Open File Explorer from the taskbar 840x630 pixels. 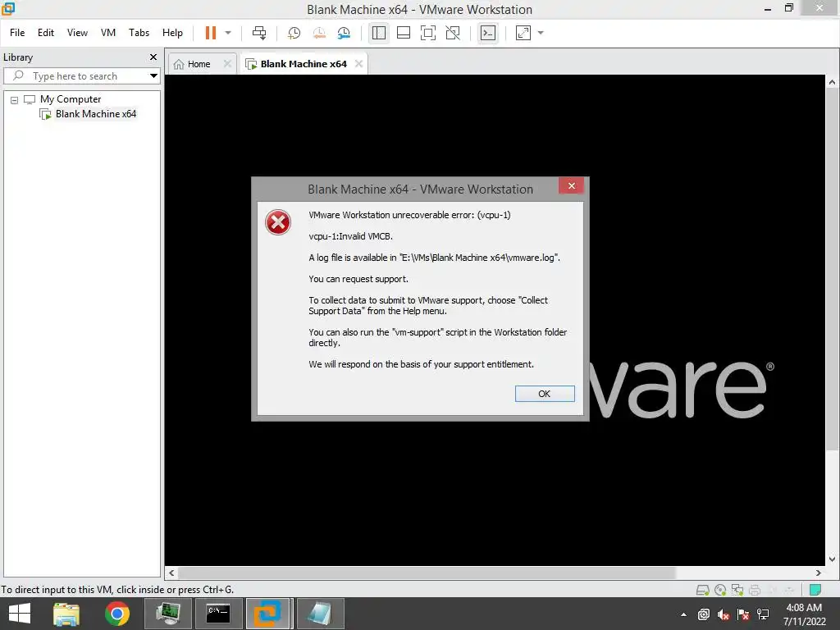pos(66,614)
